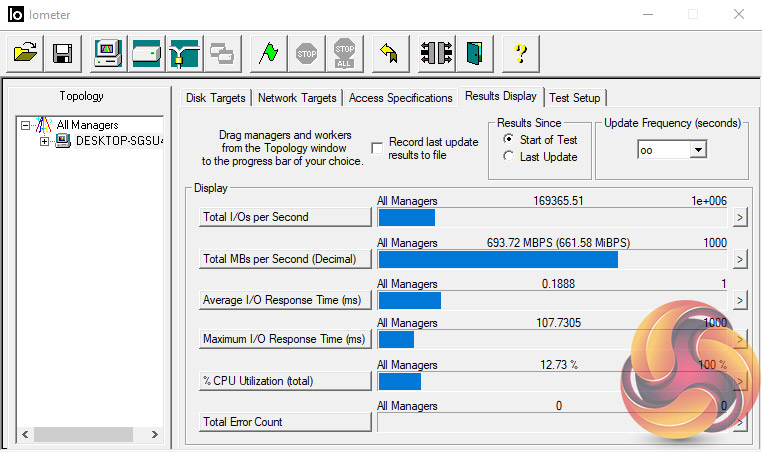Open arrow button for Average I/O Response Time
Image resolution: width=762 pixels, height=452 pixels.
740,300
